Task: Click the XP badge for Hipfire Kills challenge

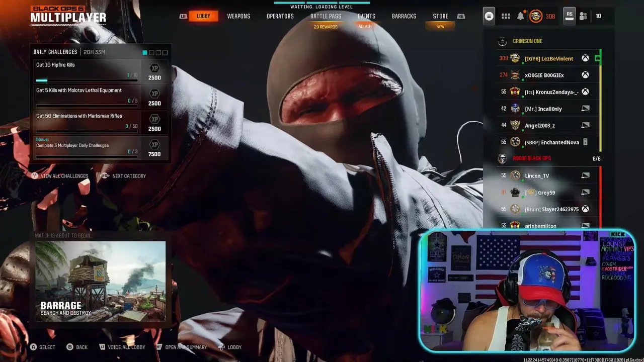Action: (154, 68)
